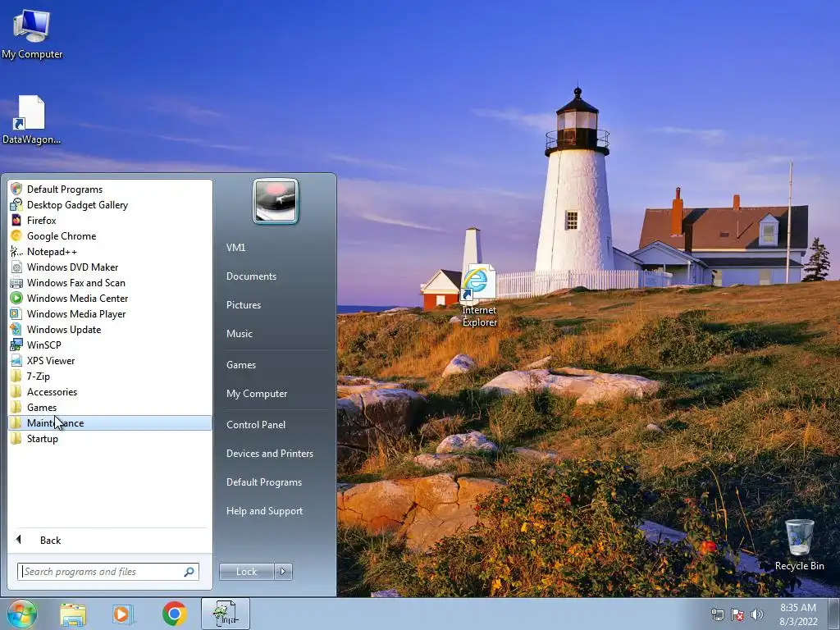
Task: Select the My Computer desktop icon
Action: tap(32, 34)
